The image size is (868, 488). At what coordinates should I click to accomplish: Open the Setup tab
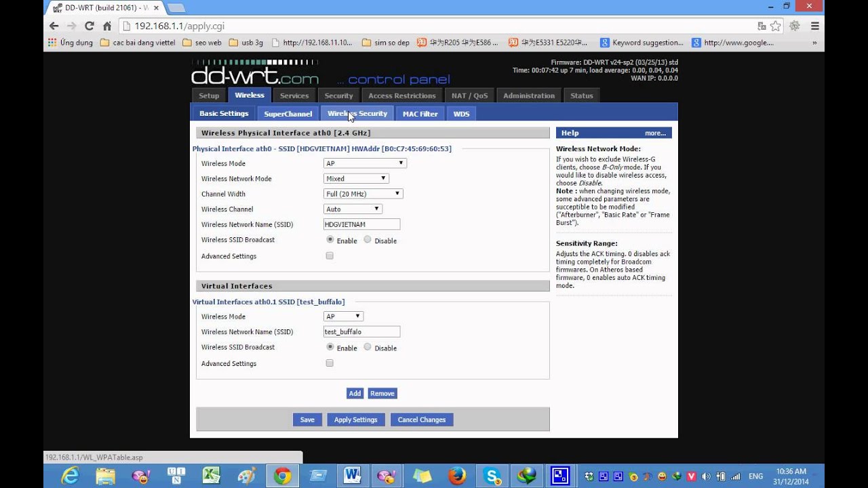point(209,96)
